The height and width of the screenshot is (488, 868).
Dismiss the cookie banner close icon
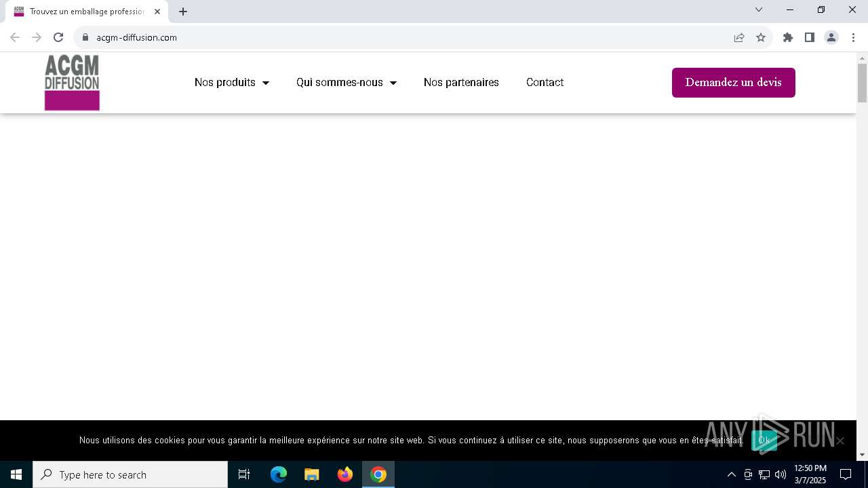[x=840, y=441]
